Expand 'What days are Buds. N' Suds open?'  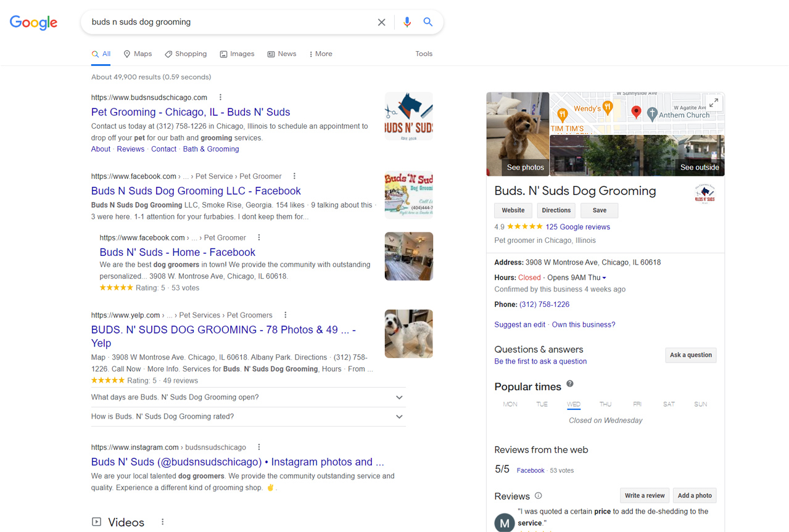[x=249, y=398]
